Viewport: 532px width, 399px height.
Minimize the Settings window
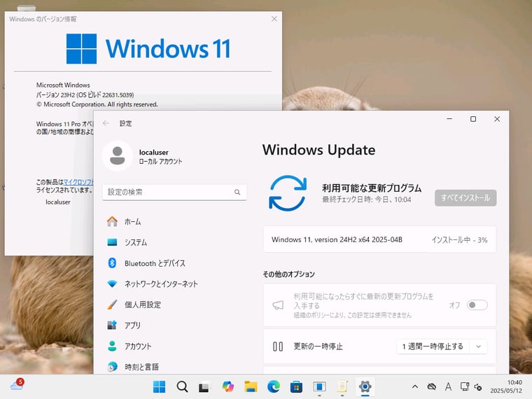point(449,119)
